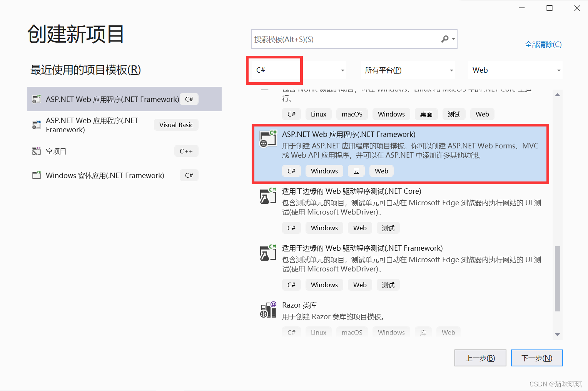Click the ASP.NET C# recent template icon
588x391 pixels.
pos(37,99)
